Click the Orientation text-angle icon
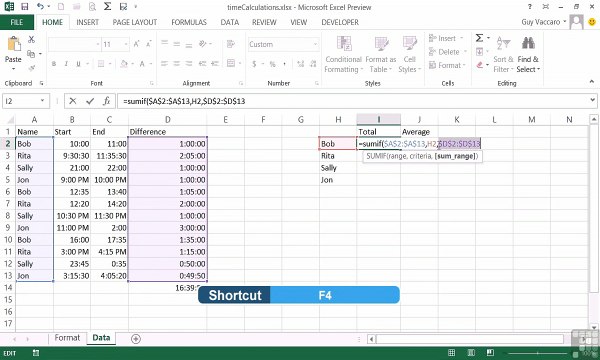Viewport: 600px width, 360px height. tap(203, 44)
